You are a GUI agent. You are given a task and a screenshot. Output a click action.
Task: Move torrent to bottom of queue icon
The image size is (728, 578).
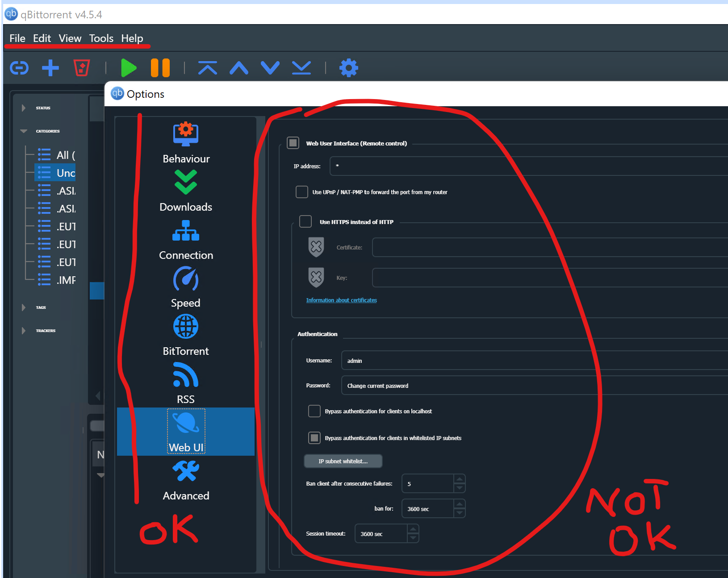(x=301, y=68)
